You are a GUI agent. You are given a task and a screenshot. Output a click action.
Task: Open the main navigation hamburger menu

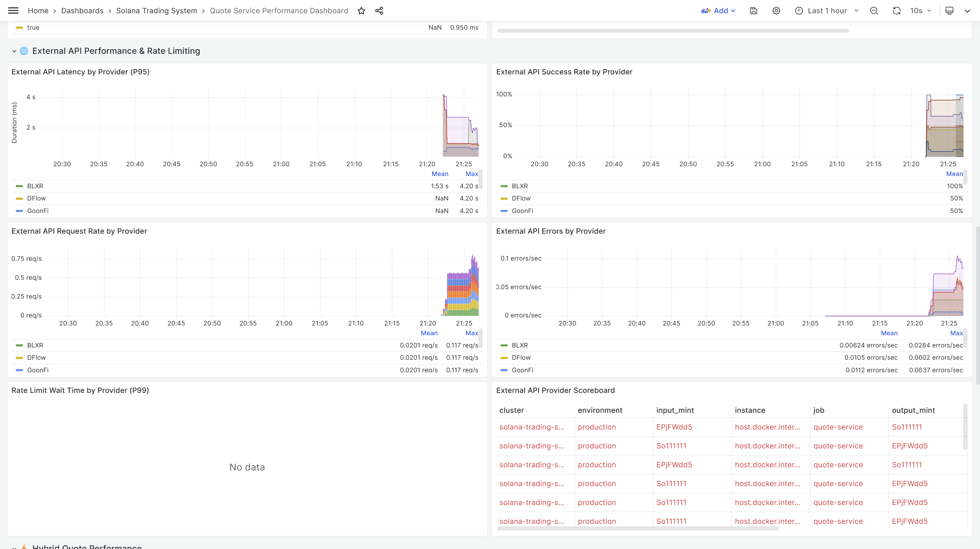(13, 10)
